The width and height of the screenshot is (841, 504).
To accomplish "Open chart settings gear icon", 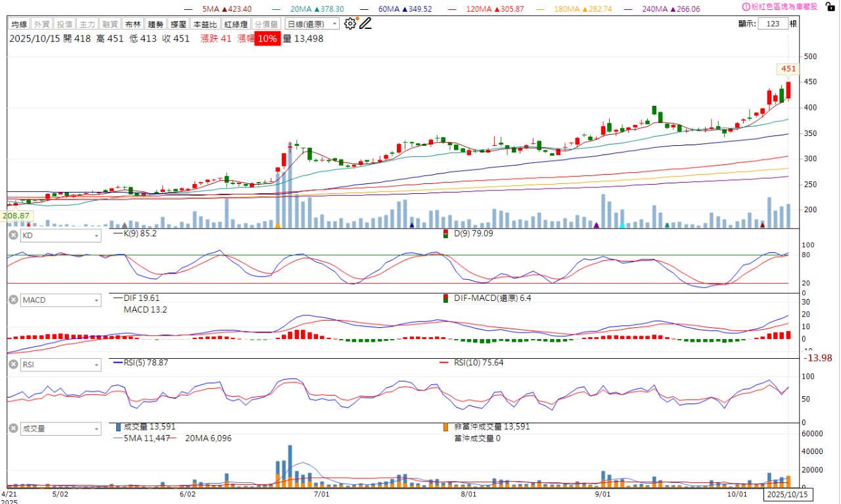I will pyautogui.click(x=350, y=24).
